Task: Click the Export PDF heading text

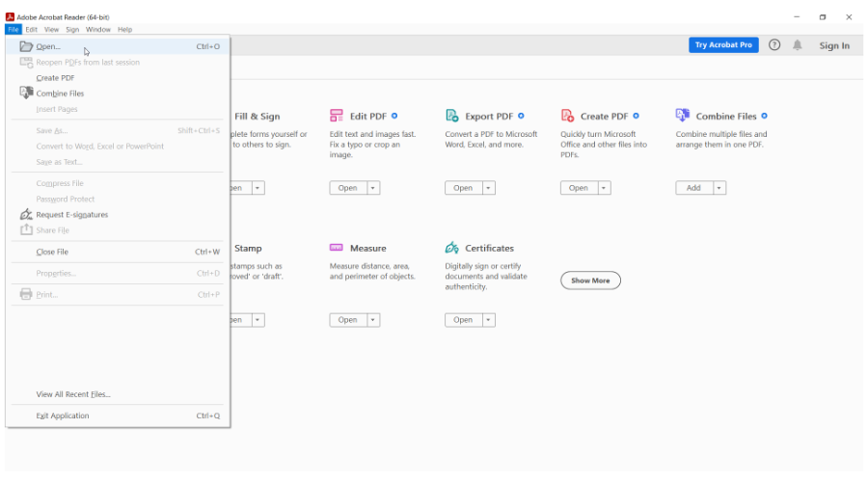Action: click(489, 117)
